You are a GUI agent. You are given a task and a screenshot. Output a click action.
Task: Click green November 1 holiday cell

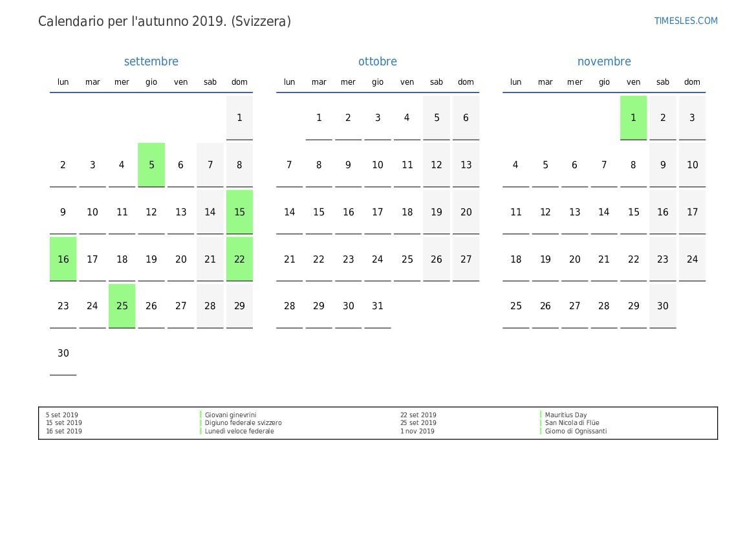pyautogui.click(x=633, y=118)
